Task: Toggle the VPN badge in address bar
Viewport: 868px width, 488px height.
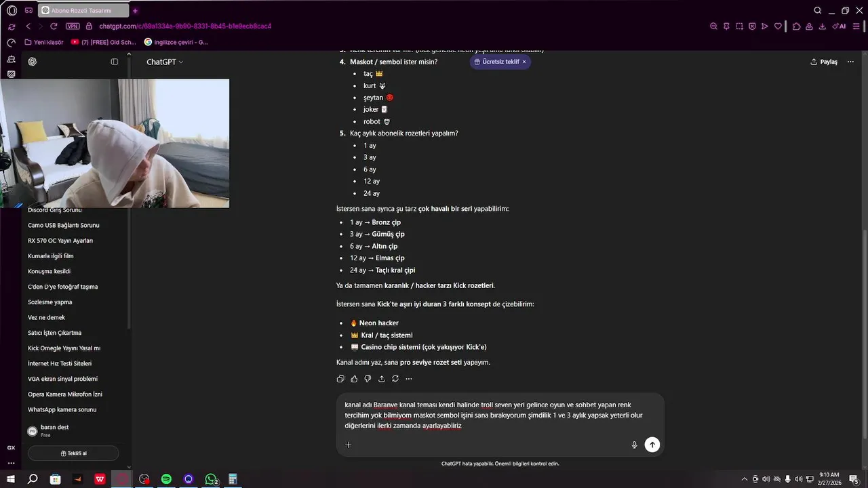Action: tap(73, 26)
